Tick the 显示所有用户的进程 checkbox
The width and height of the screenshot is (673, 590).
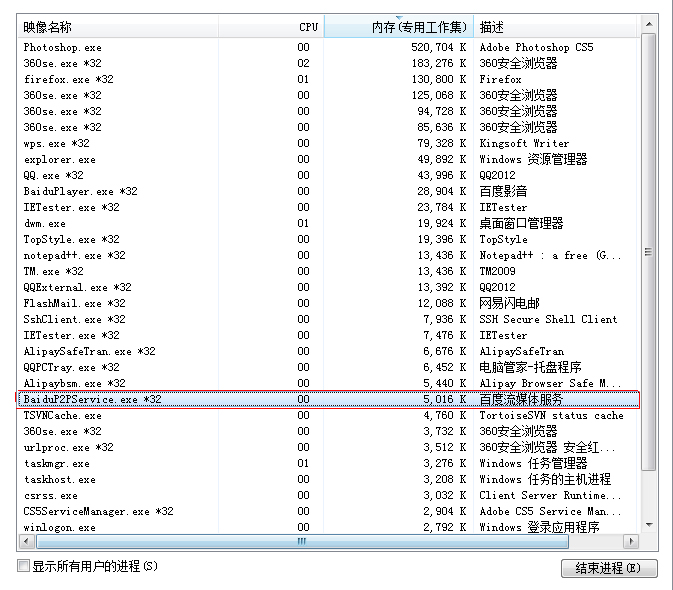[24, 567]
